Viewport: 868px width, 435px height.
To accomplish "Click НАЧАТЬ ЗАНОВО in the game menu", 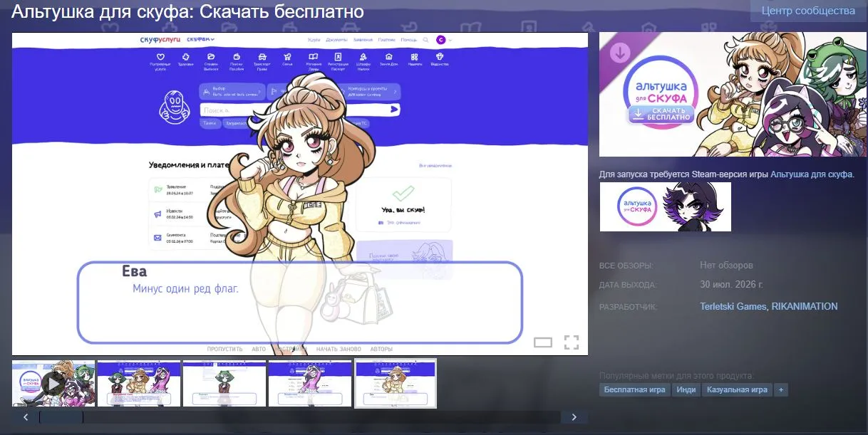I will [x=339, y=350].
